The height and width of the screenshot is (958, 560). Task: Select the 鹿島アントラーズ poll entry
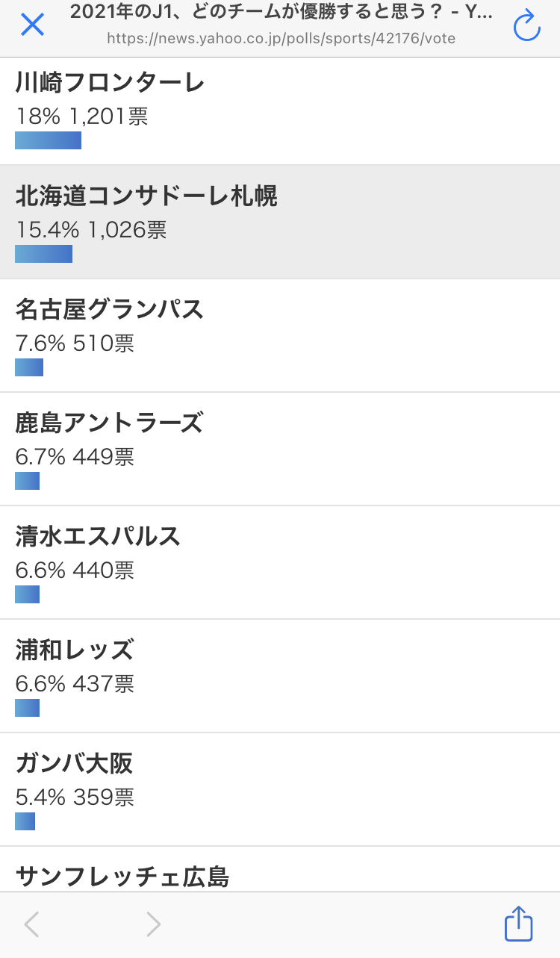280,449
